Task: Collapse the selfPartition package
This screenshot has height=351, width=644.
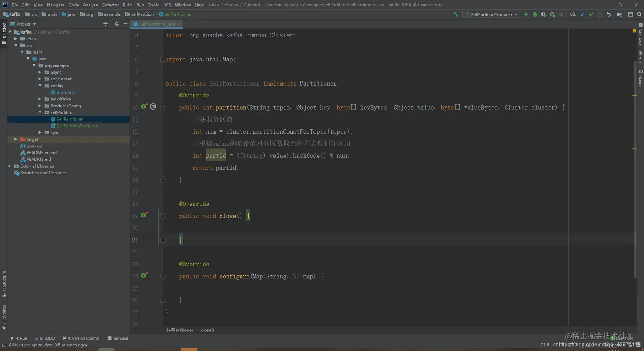Action: click(40, 112)
